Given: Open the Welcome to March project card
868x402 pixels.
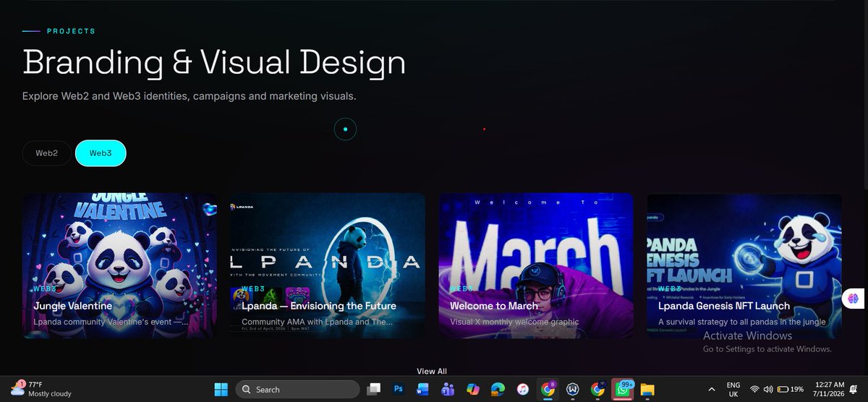Looking at the screenshot, I should [536, 265].
